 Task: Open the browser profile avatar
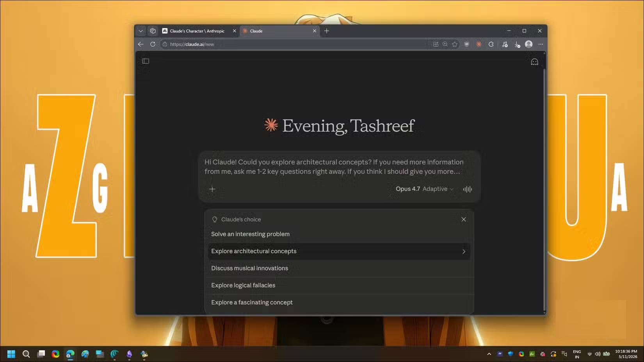pos(529,44)
